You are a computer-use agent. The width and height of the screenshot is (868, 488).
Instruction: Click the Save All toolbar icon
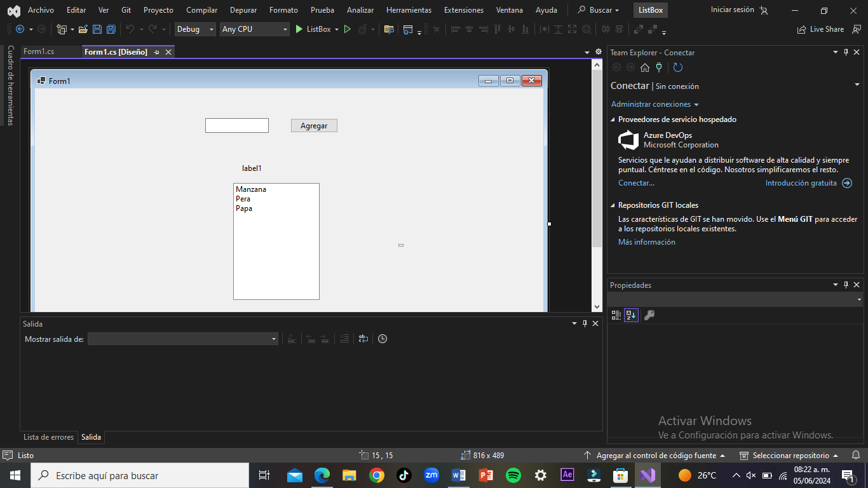point(111,29)
